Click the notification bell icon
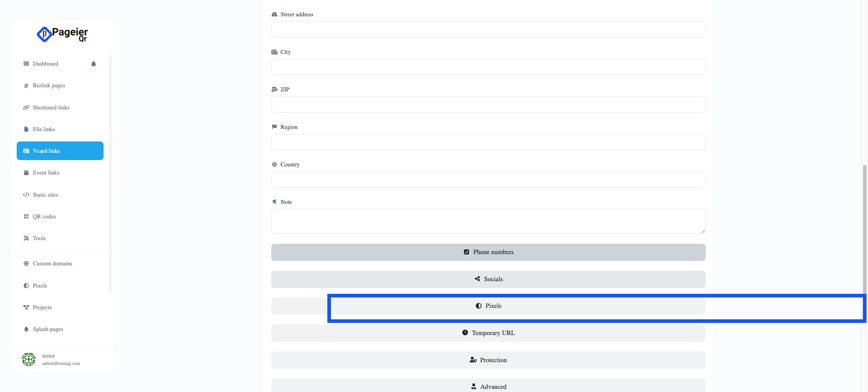Screen dimensions: 868x392 tap(94, 64)
